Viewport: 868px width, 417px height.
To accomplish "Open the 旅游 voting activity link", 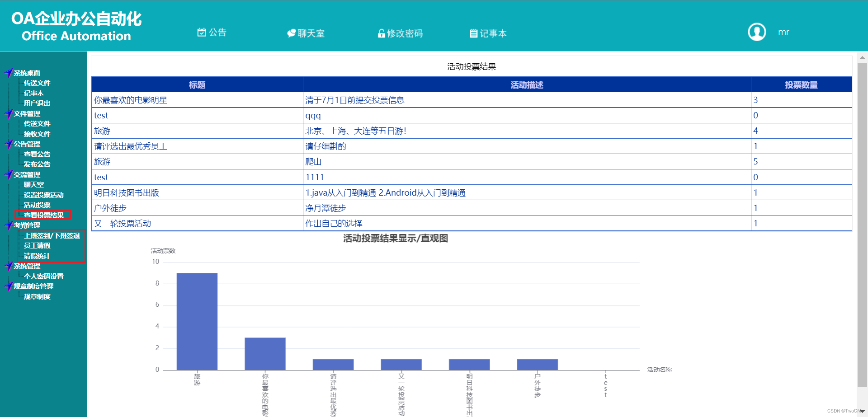I will (x=102, y=131).
